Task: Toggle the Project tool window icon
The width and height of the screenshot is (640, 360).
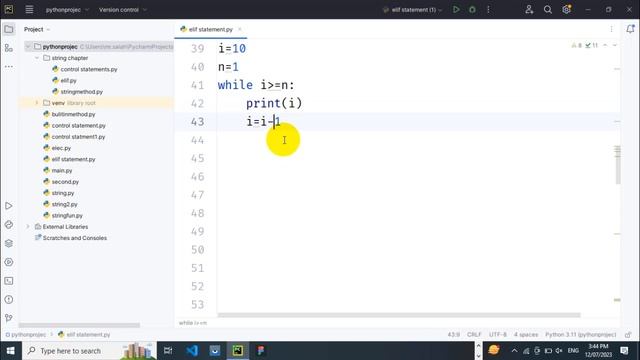Action: click(x=9, y=29)
